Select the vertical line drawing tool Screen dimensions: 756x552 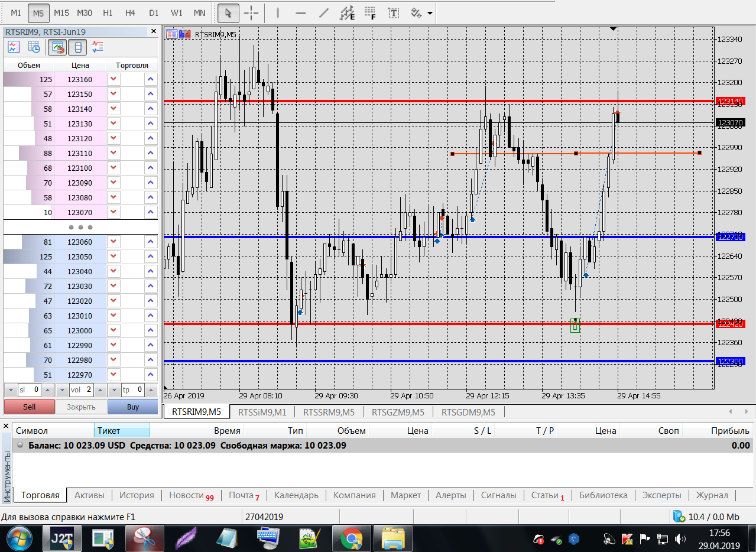click(278, 12)
